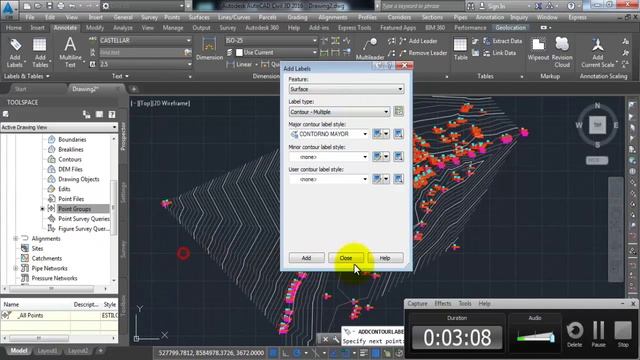Click the Close button in Add Labels dialog
640x360 pixels.
[x=346, y=258]
